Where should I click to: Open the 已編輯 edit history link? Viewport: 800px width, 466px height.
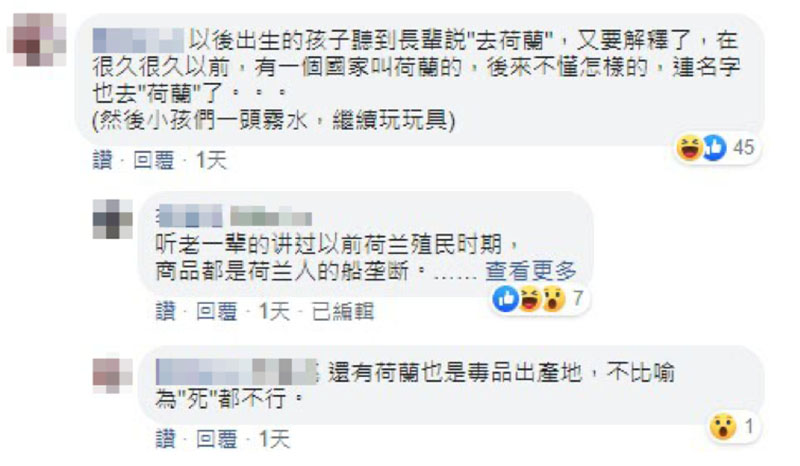point(343,311)
